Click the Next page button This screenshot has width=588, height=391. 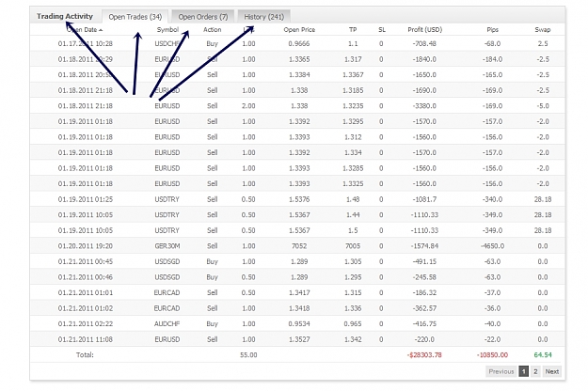[x=552, y=371]
